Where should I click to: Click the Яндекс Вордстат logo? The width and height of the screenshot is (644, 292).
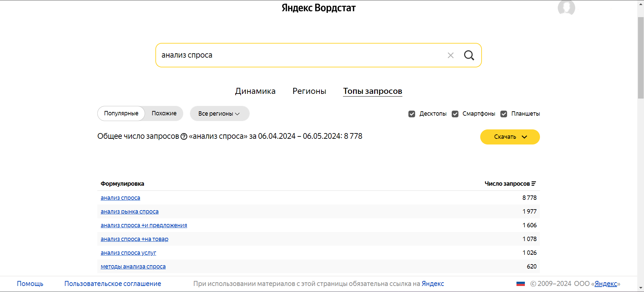coord(318,8)
